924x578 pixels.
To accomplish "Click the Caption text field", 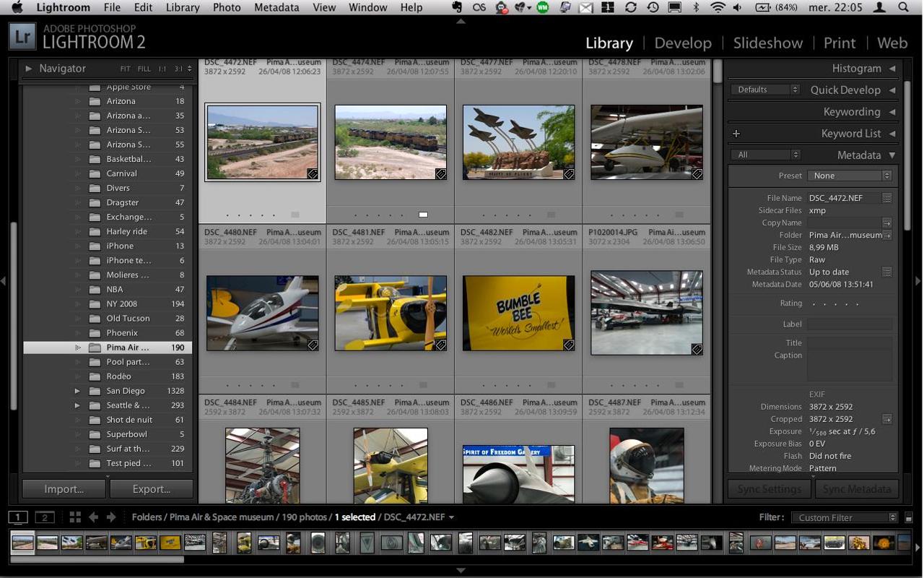I will point(850,366).
